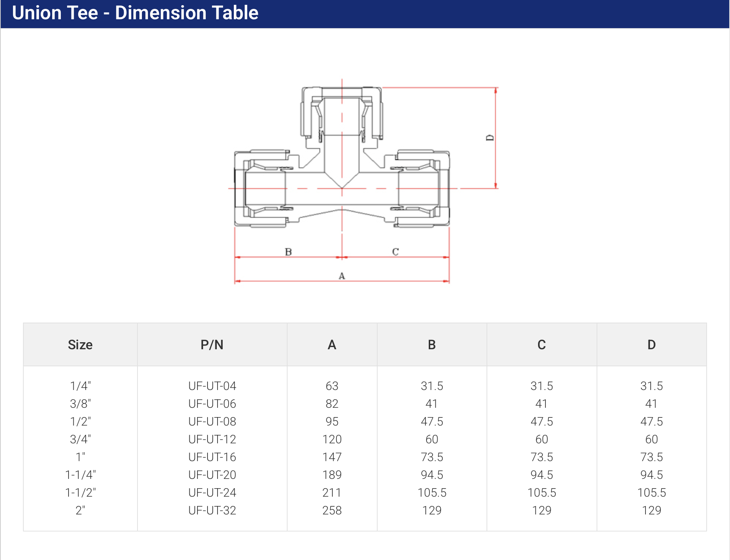Click the A value 258
This screenshot has height=560, width=730.
(x=332, y=510)
